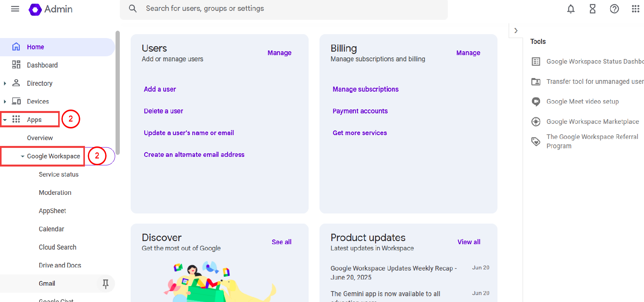Viewport: 644px width, 302px height.
Task: Pin Gmail using the pin icon
Action: tap(105, 284)
